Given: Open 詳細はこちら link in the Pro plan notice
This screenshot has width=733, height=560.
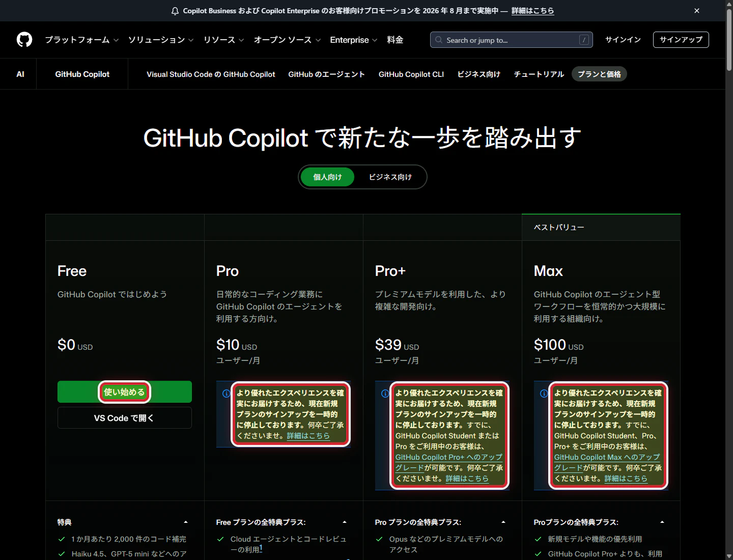Looking at the screenshot, I should click(x=308, y=436).
